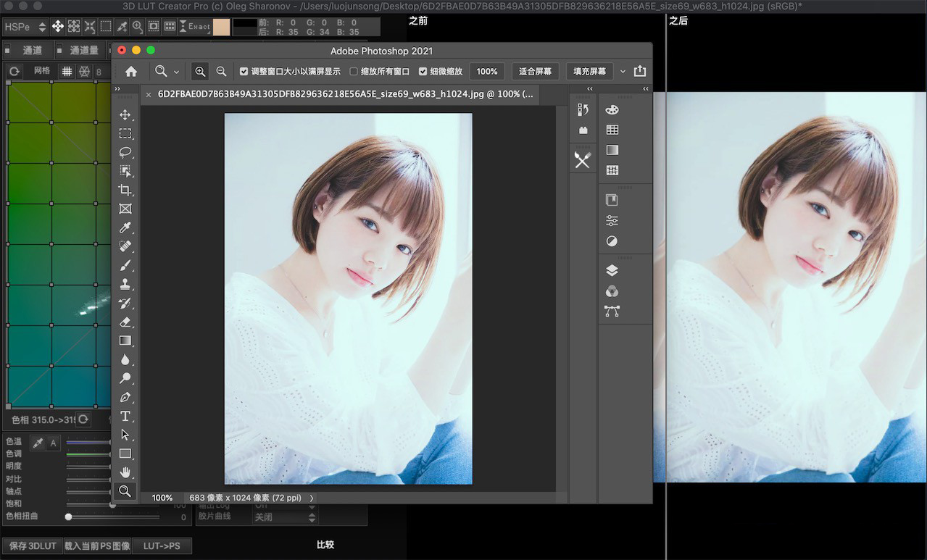
Task: Toggle the auto 'A' white balance button
Action: (53, 443)
